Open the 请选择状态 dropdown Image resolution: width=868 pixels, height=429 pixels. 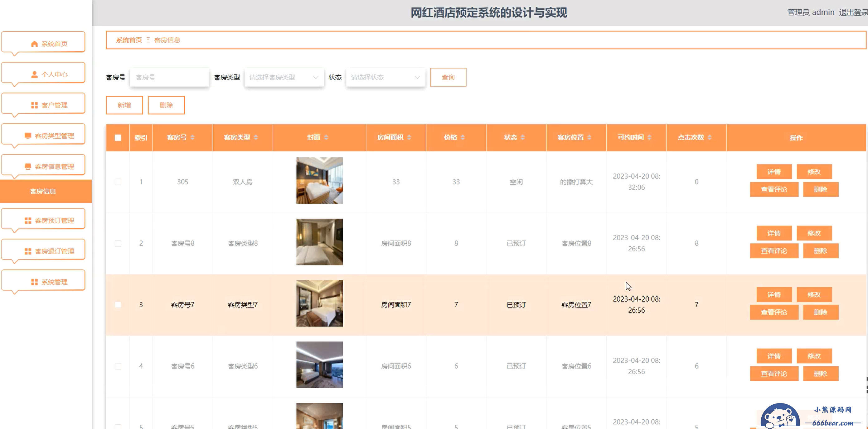pos(386,77)
